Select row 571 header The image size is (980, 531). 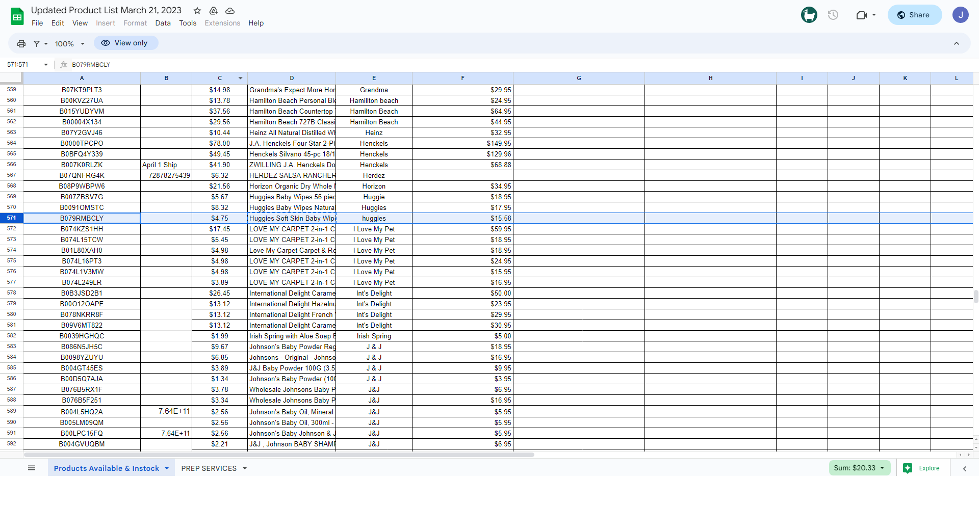(11, 218)
